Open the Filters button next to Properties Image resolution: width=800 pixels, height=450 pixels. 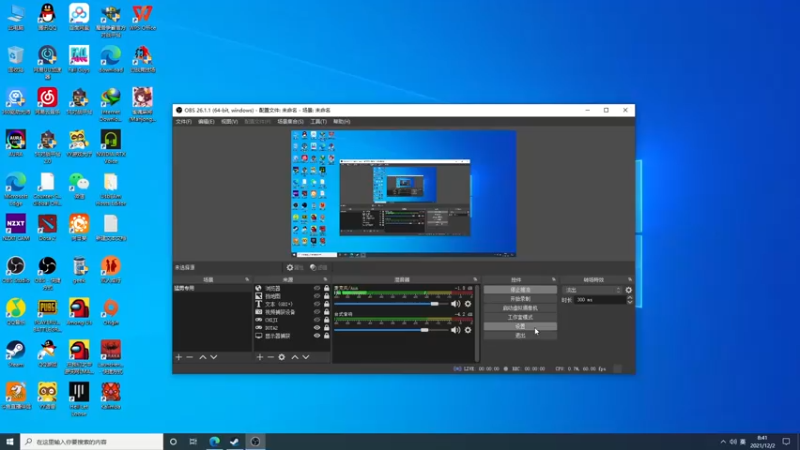tap(318, 267)
